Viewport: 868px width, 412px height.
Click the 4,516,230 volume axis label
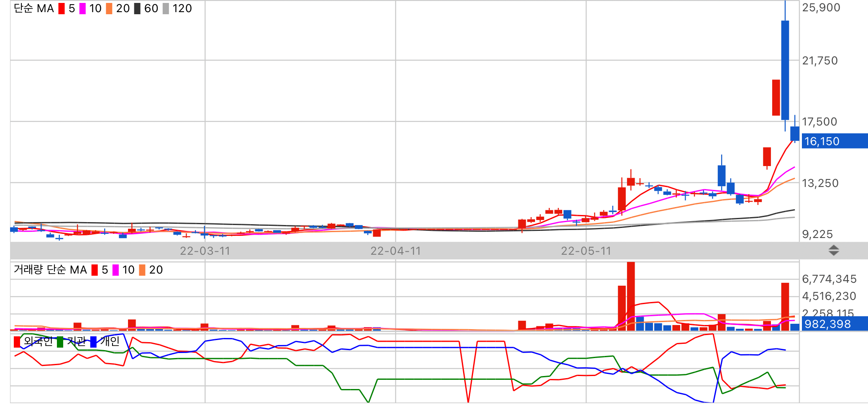click(829, 296)
